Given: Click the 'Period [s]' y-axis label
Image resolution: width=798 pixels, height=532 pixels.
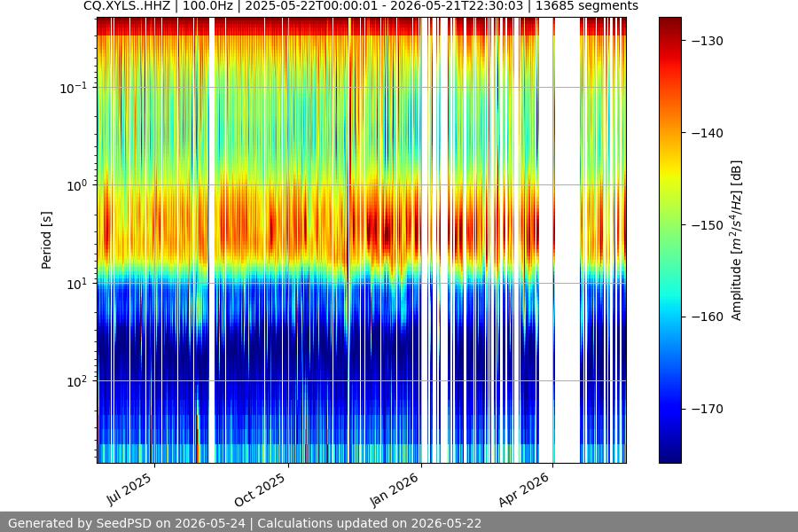Looking at the screenshot, I should tap(46, 240).
